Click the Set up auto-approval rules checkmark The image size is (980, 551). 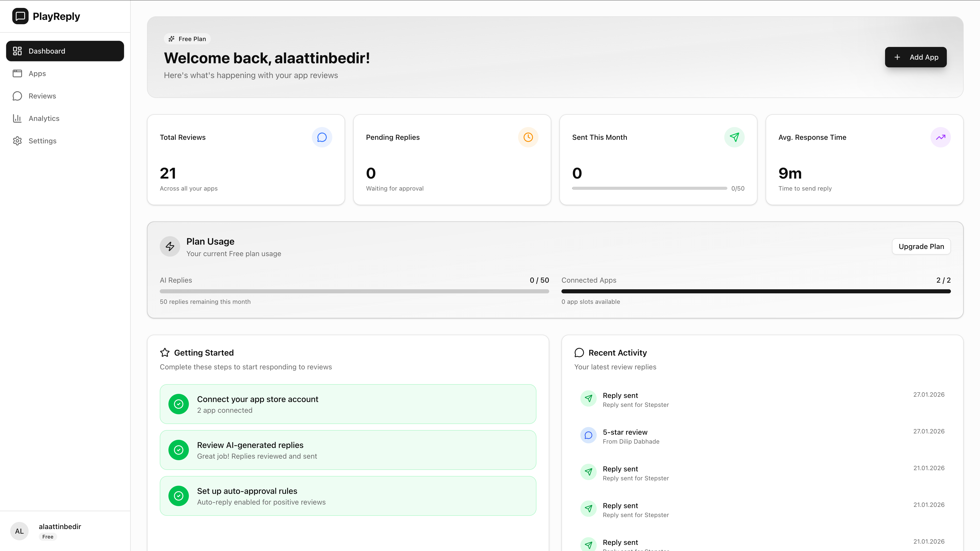(178, 496)
